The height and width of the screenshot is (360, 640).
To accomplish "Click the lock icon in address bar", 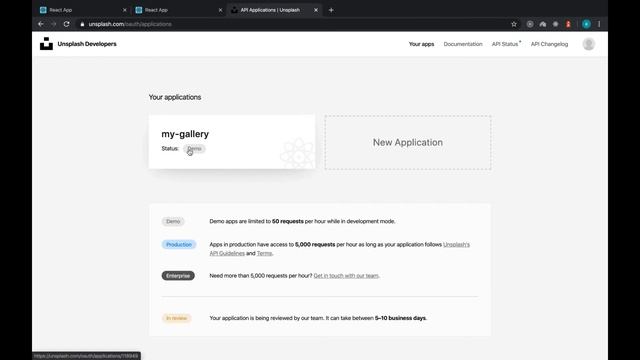I will coord(82,24).
